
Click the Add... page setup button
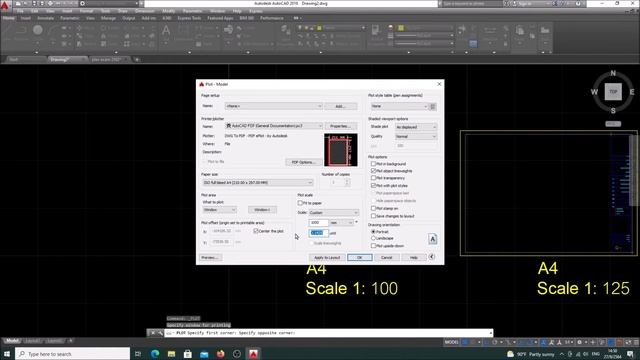tap(340, 106)
